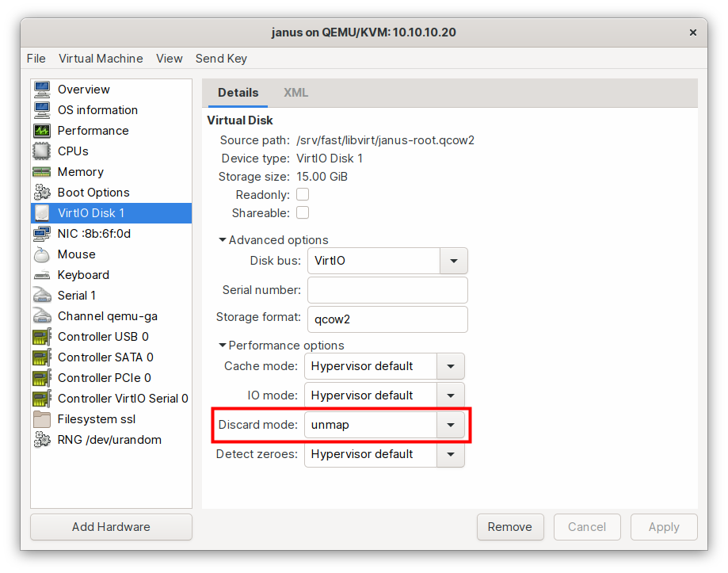Select the Filesystem ssl icon
This screenshot has height=573, width=728.
(44, 418)
